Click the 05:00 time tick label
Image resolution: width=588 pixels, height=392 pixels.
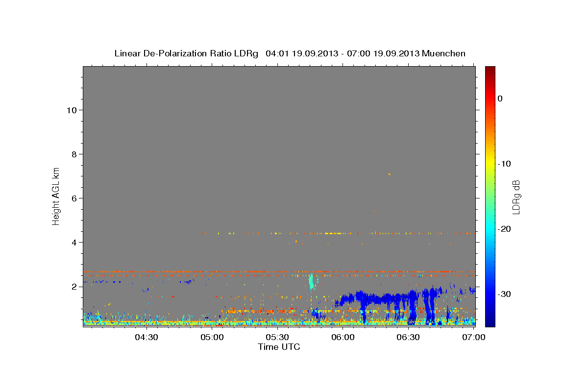[212, 338]
